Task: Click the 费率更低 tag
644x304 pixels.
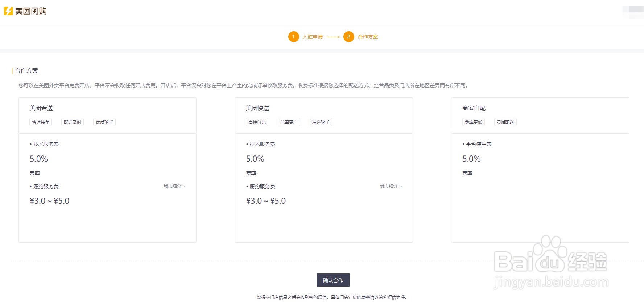Action: [474, 122]
